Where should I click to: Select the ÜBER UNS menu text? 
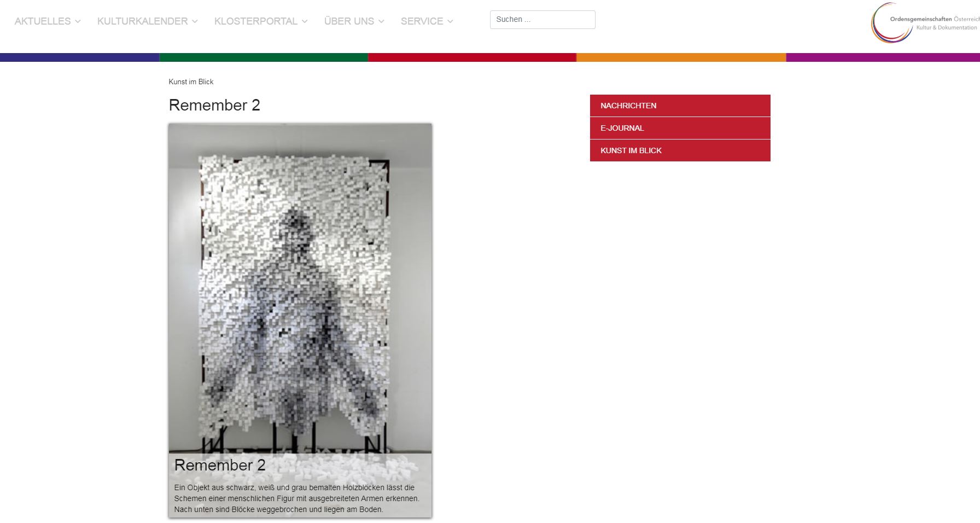(349, 21)
